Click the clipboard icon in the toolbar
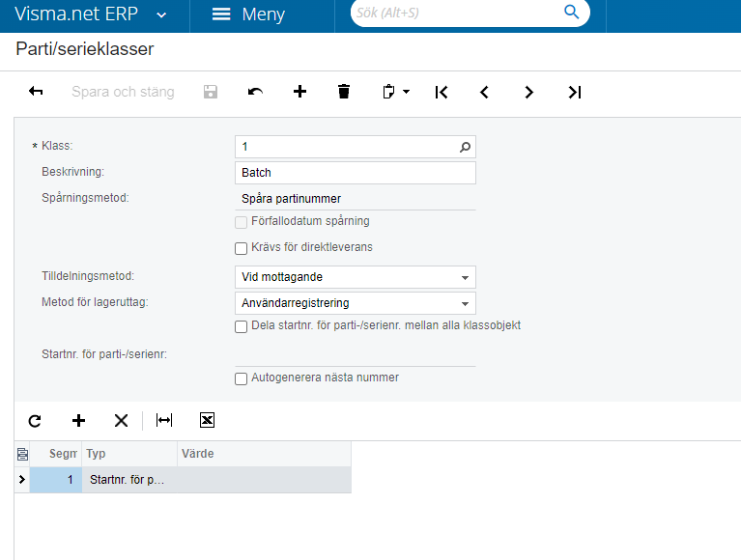The width and height of the screenshot is (741, 560). (x=388, y=91)
